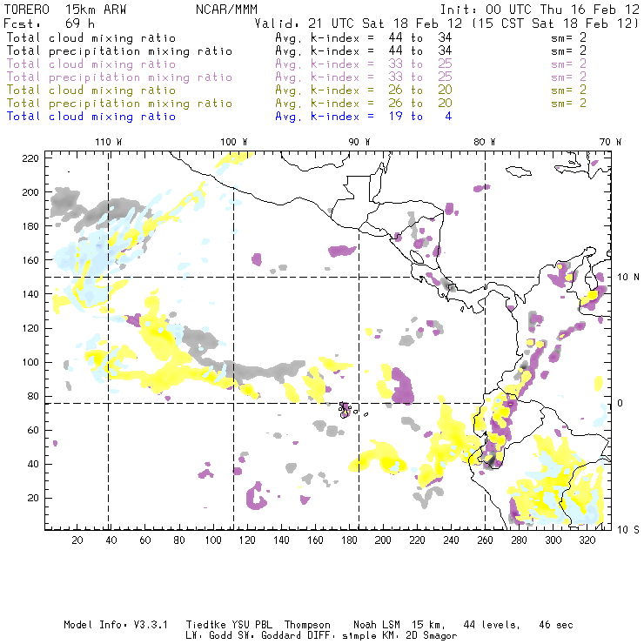The height and width of the screenshot is (644, 644).
Task: Click the "Valid: 21 UTC Sat 18 Feb 12" text
Action: click(359, 23)
